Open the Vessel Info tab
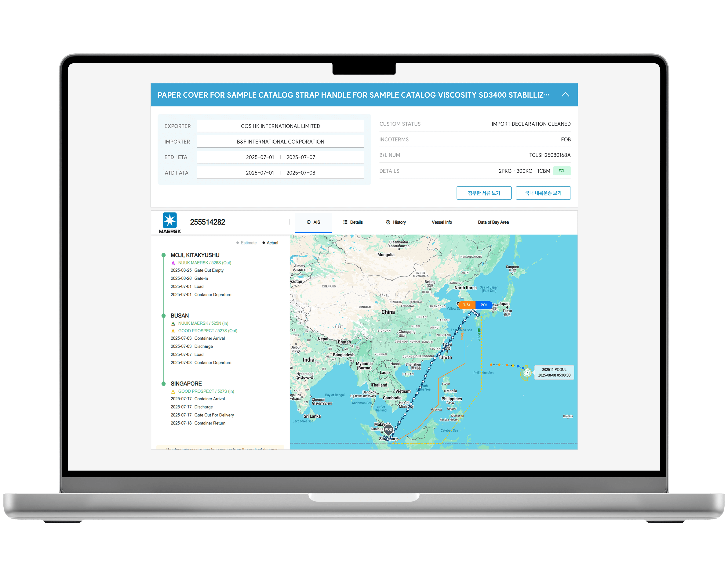 coord(442,222)
